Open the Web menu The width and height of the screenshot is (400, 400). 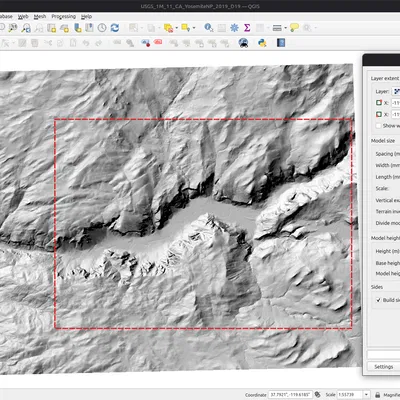(x=23, y=16)
